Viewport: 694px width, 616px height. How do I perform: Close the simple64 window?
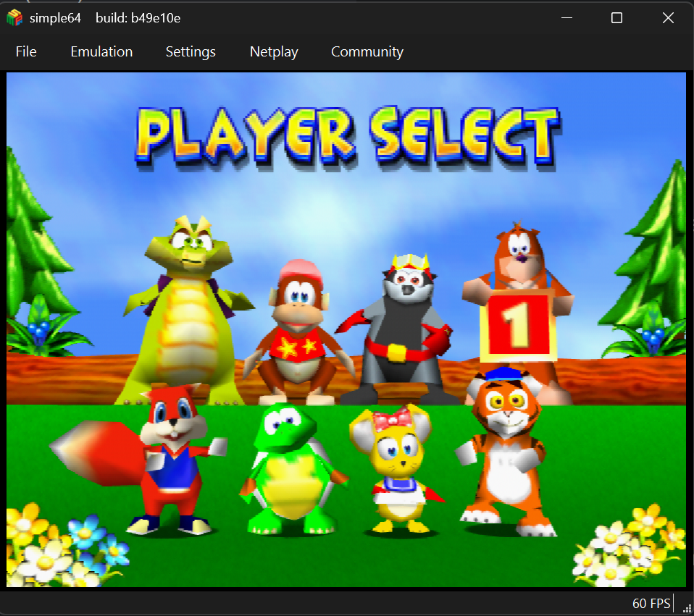coord(668,17)
